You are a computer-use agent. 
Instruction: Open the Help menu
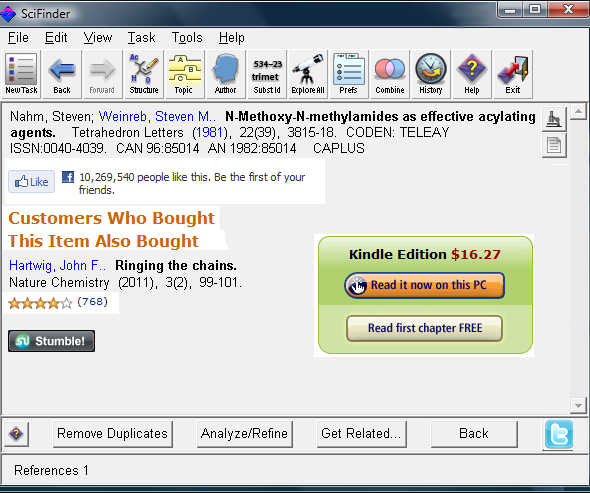(x=232, y=38)
